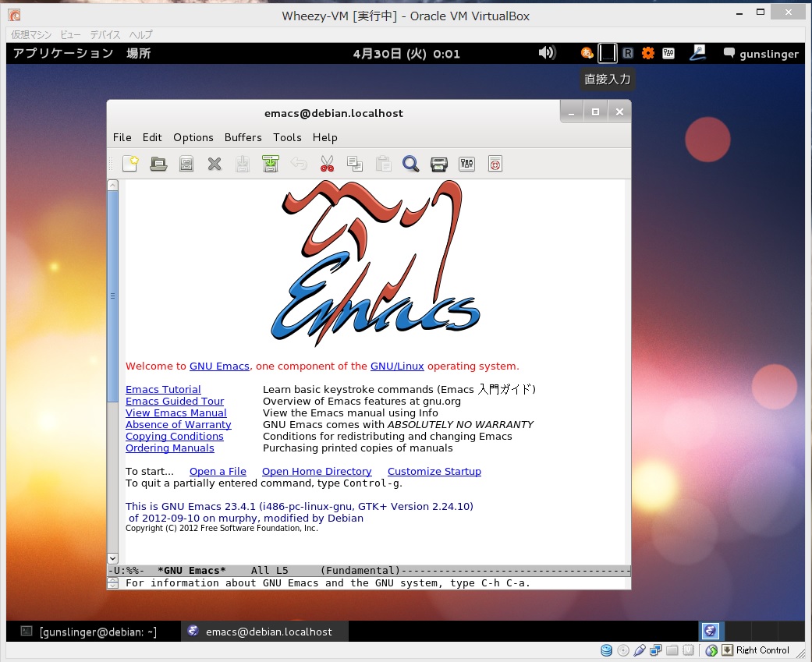
Task: Click the Emacs tray icon in bottom panel
Action: (x=710, y=631)
